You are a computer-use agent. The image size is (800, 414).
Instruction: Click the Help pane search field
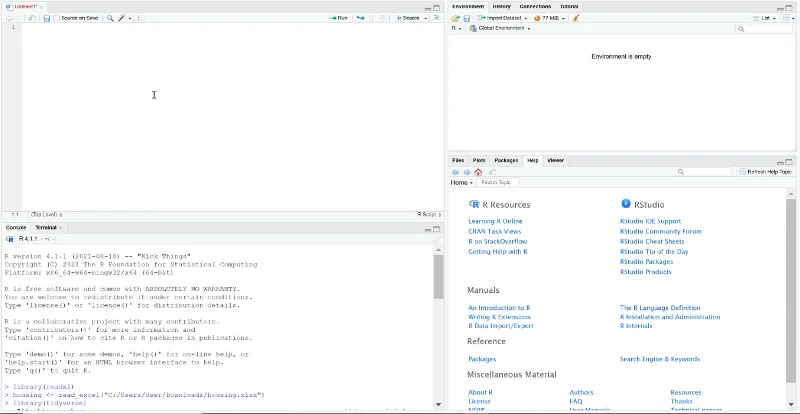click(703, 172)
